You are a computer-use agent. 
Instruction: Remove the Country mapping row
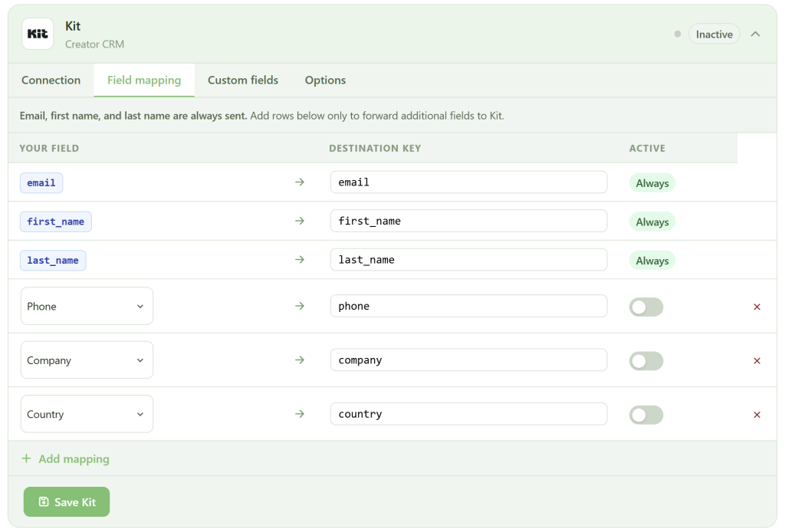tap(757, 415)
